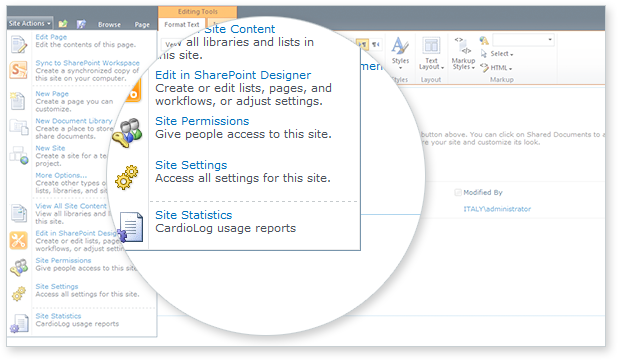The width and height of the screenshot is (618, 360).
Task: Select View All Site Content entry
Action: 71,206
